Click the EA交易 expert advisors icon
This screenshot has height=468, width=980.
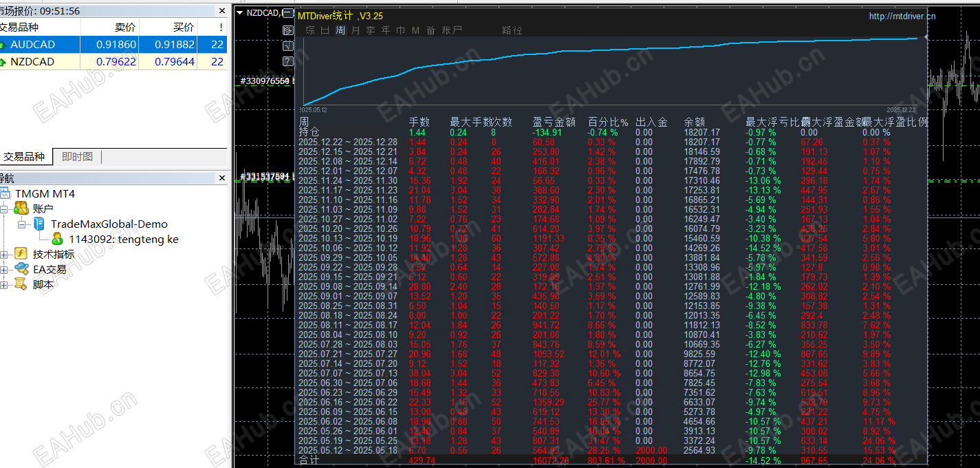[x=21, y=269]
